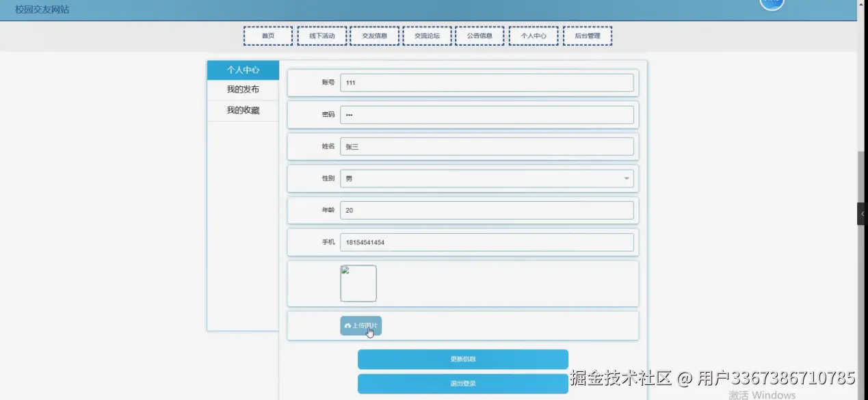Viewport: 868px width, 400px height.
Task: Open the 性别 gender dropdown
Action: point(486,178)
